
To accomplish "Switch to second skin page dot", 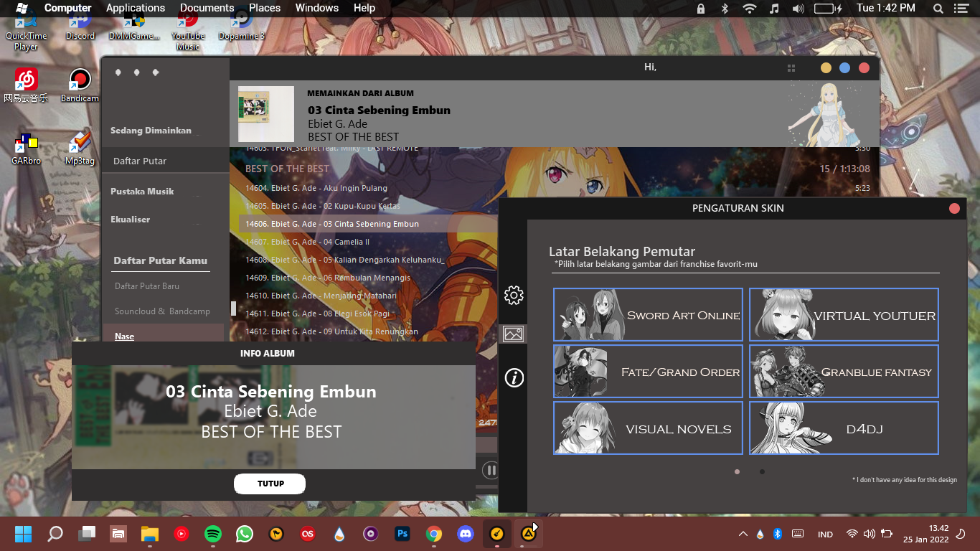I will click(x=762, y=471).
